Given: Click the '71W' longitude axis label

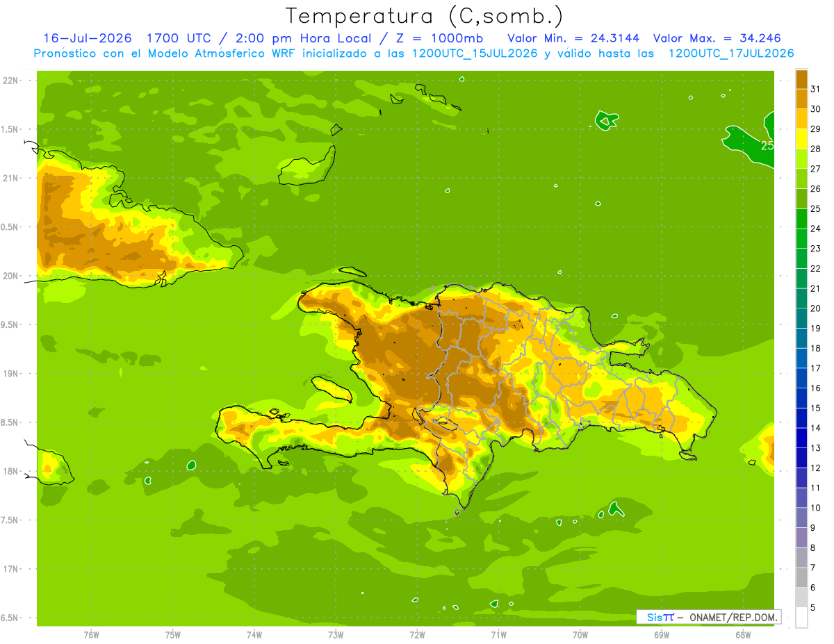Looking at the screenshot, I should (498, 635).
